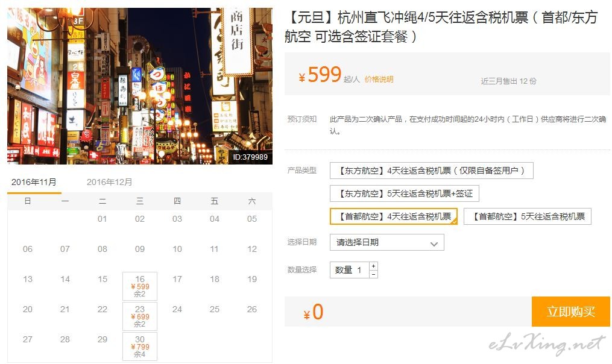Screen dimensions: 612x364
Task: Choose 【首都航空】5天往返含税机票 option
Action: pyautogui.click(x=528, y=216)
